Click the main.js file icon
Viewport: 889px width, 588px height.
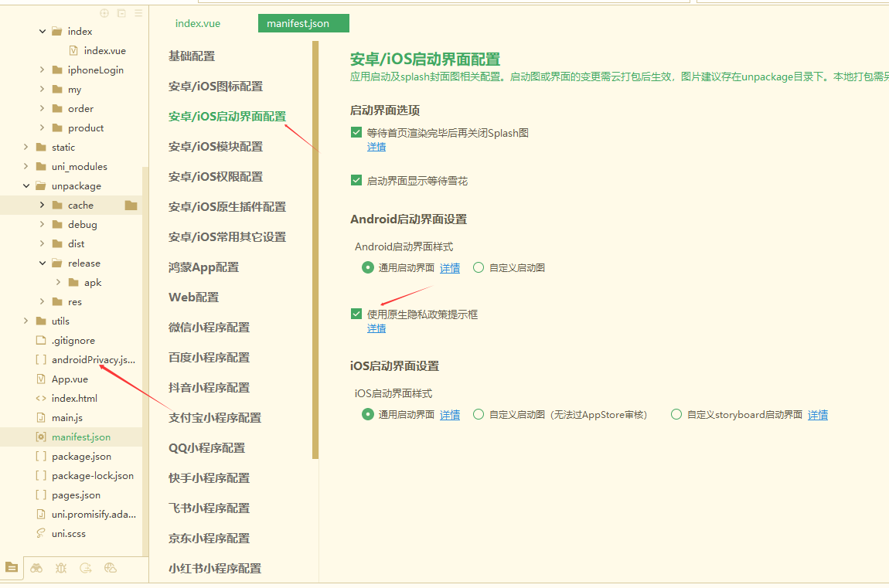pyautogui.click(x=41, y=417)
